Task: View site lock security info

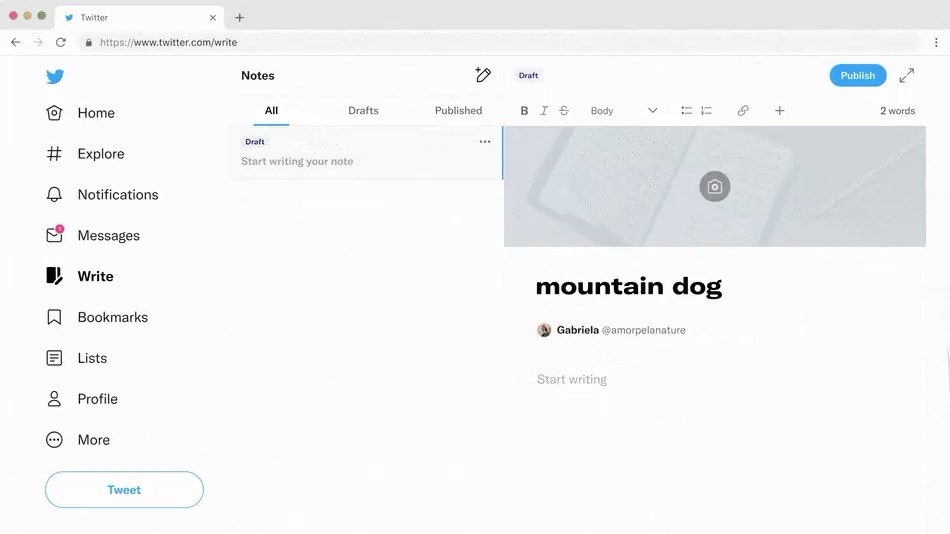Action: [x=88, y=42]
